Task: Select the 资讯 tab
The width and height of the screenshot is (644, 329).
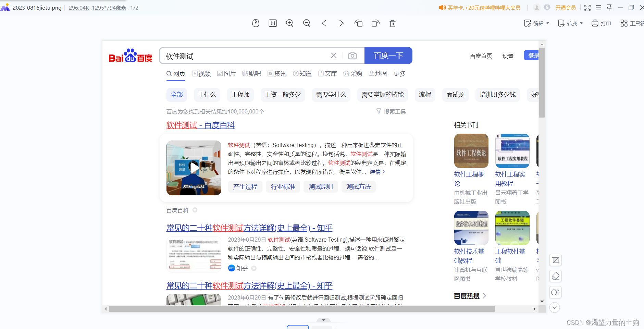Action: tap(277, 74)
